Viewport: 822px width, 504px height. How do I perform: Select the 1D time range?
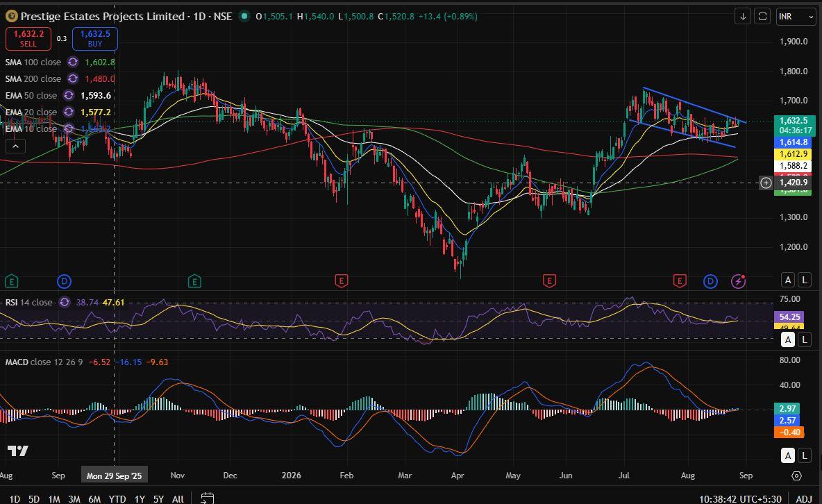coord(15,498)
